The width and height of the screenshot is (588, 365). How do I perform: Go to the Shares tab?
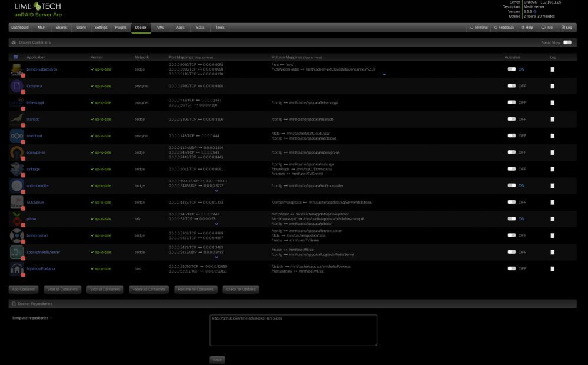62,28
